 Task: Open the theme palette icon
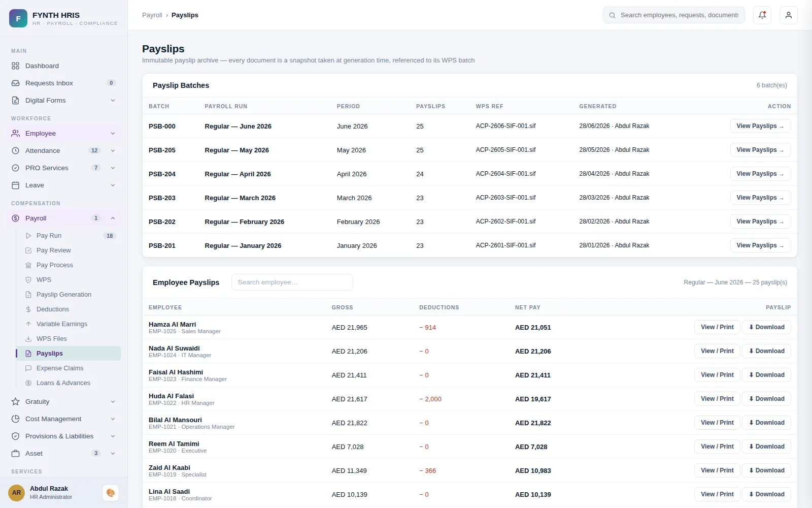click(x=111, y=493)
